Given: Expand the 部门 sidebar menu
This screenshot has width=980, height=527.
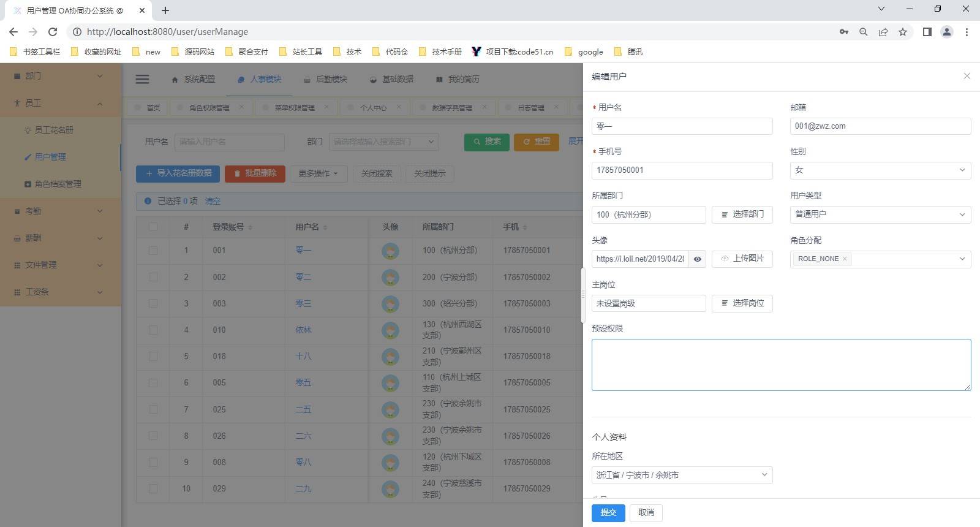Looking at the screenshot, I should click(x=61, y=76).
